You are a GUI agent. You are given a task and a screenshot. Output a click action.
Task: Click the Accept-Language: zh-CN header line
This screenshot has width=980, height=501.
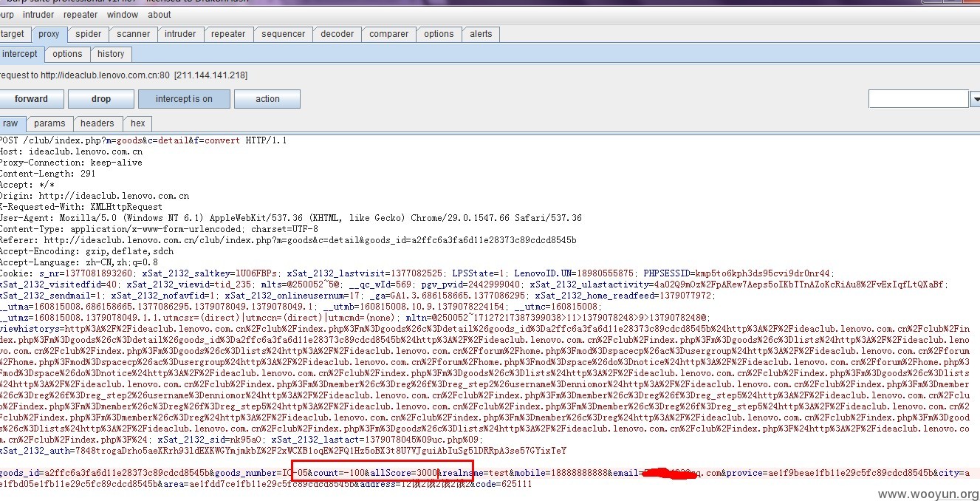pos(79,262)
